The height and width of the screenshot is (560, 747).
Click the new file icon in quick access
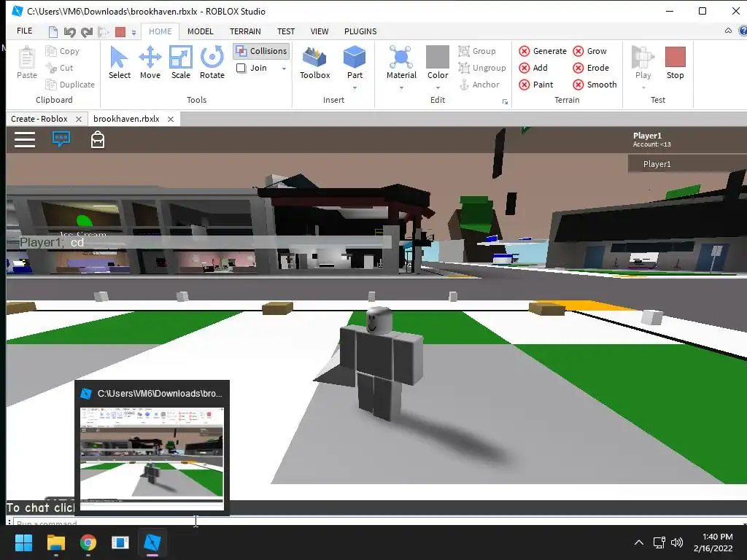tap(53, 32)
